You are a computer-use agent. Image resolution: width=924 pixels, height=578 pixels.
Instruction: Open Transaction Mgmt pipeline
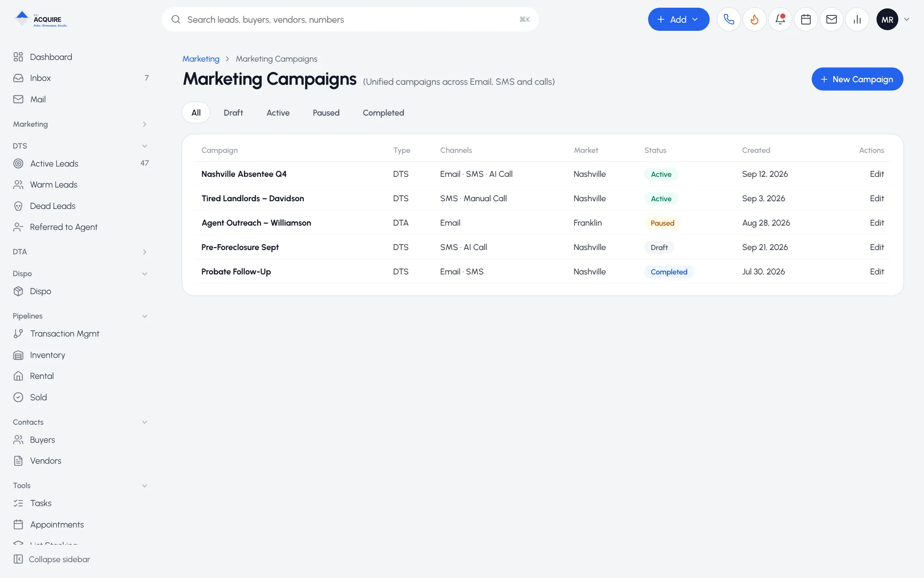coord(80,334)
